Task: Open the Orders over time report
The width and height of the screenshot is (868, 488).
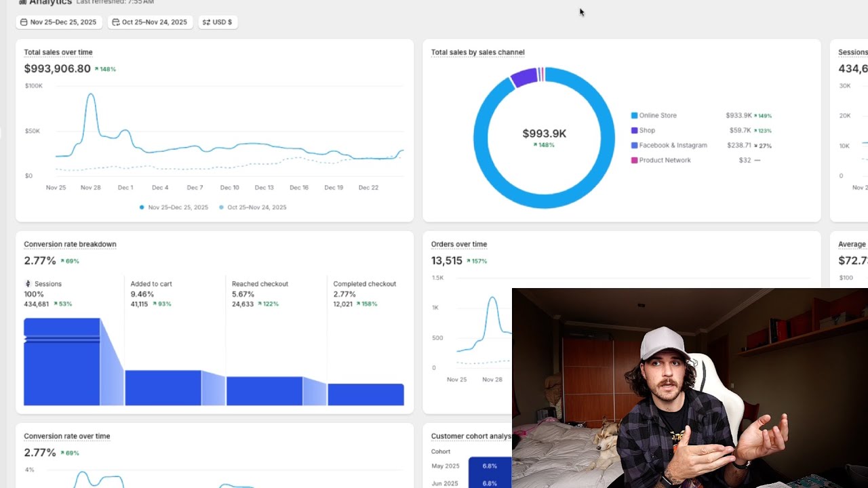Action: (459, 244)
